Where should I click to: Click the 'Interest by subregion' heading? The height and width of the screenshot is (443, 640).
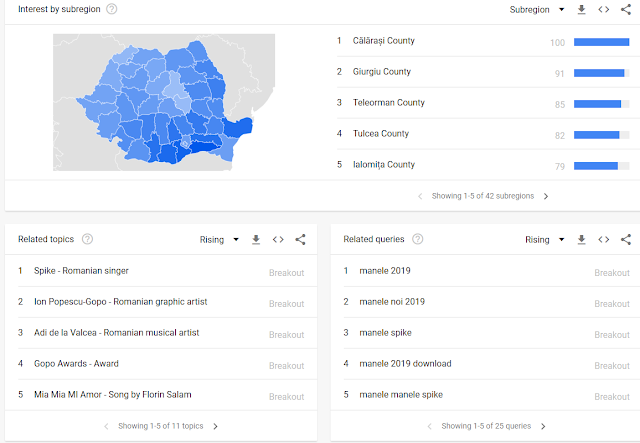click(59, 9)
